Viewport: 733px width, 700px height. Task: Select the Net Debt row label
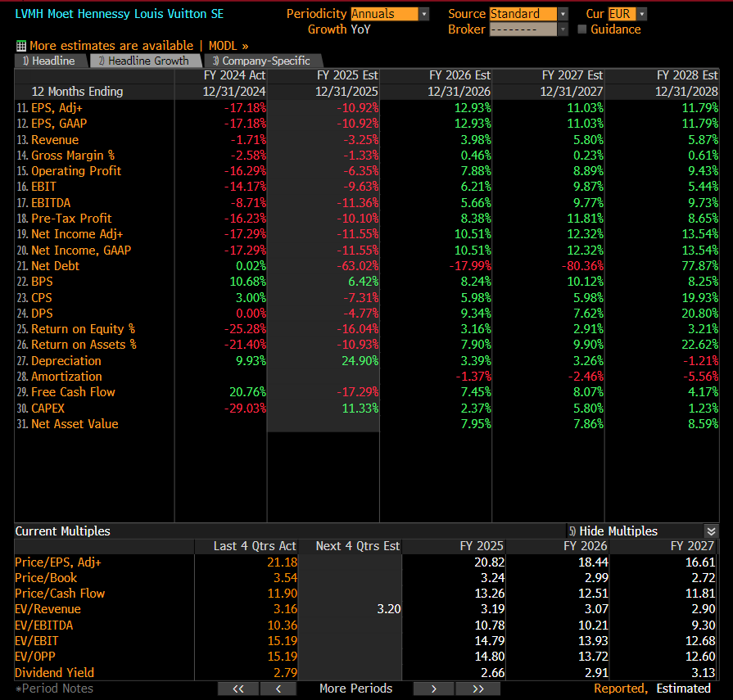coord(55,266)
